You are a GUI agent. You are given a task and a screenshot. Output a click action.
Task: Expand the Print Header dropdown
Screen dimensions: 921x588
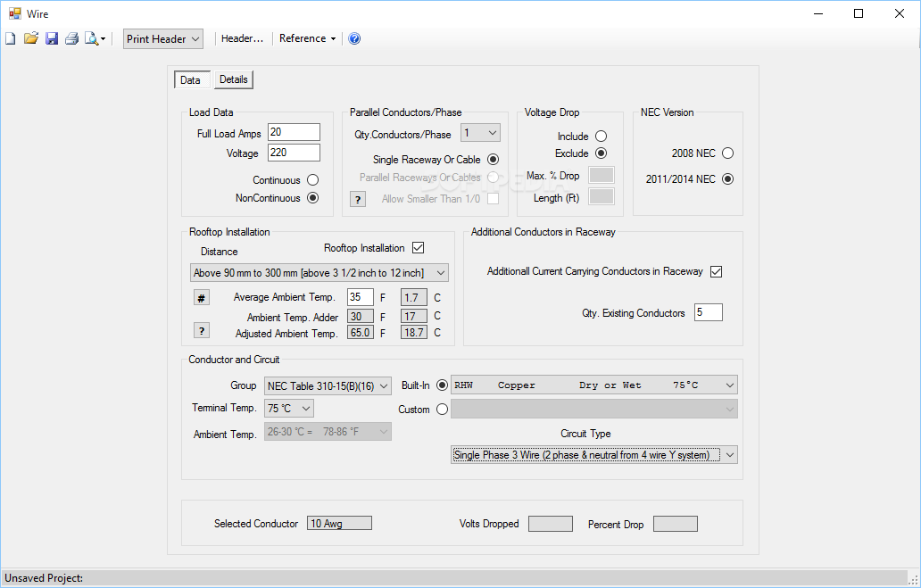pyautogui.click(x=163, y=38)
